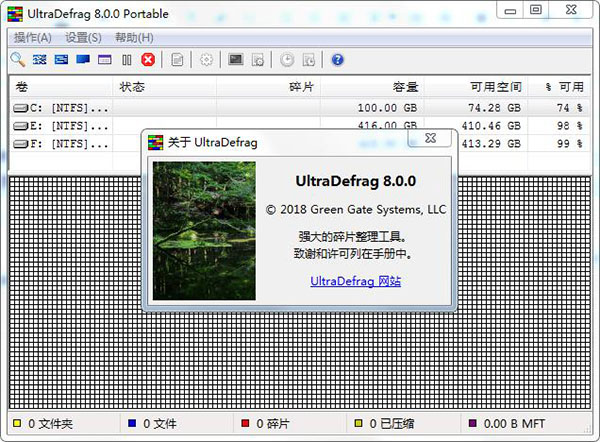Follow the UltraDefrag 网站 link
The width and height of the screenshot is (600, 442).
[x=355, y=281]
